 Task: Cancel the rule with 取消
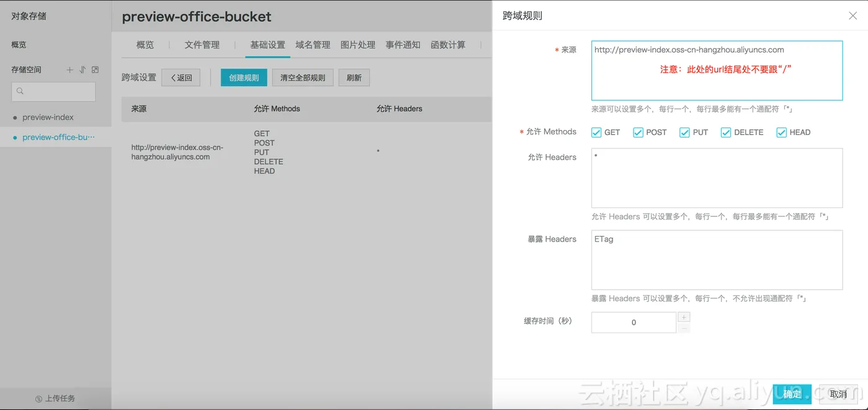(x=838, y=395)
